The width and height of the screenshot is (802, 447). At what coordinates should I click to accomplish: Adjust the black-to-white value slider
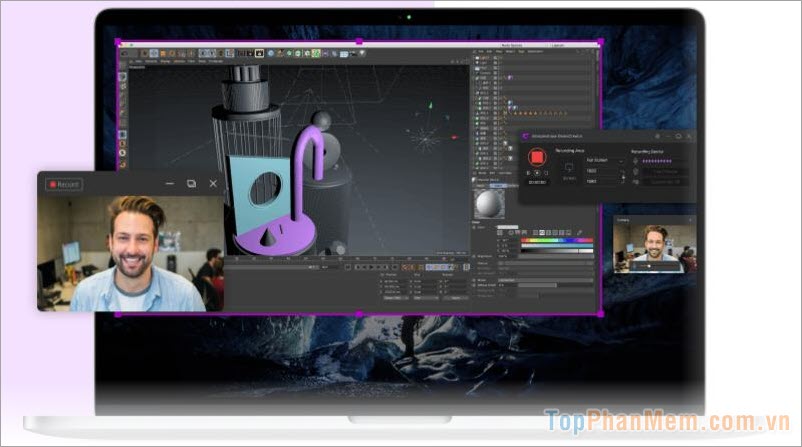(557, 251)
